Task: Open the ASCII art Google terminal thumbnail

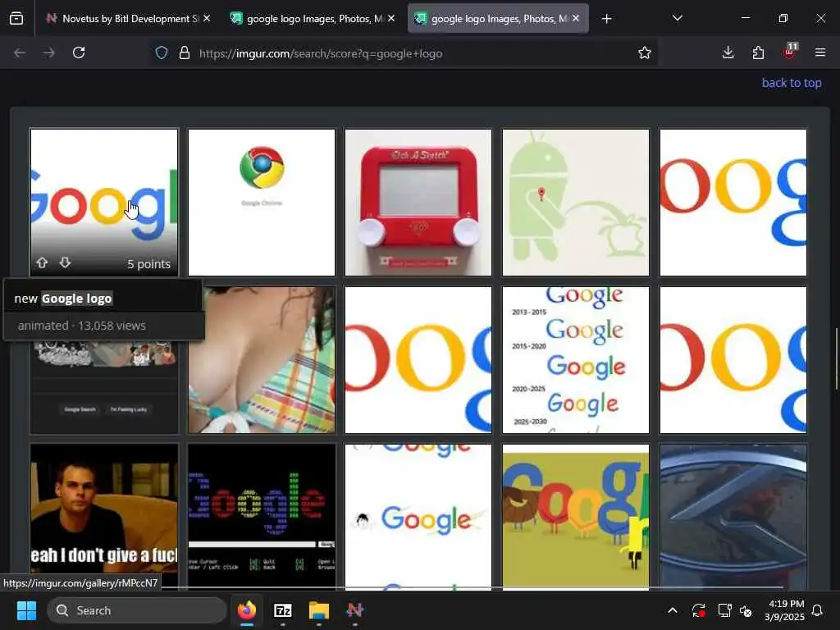Action: click(x=262, y=517)
